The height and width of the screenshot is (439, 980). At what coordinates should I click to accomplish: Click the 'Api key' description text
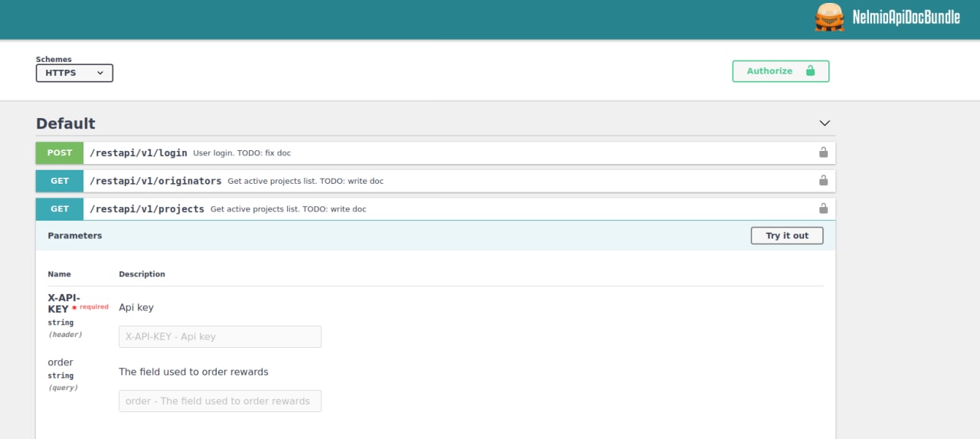point(136,307)
